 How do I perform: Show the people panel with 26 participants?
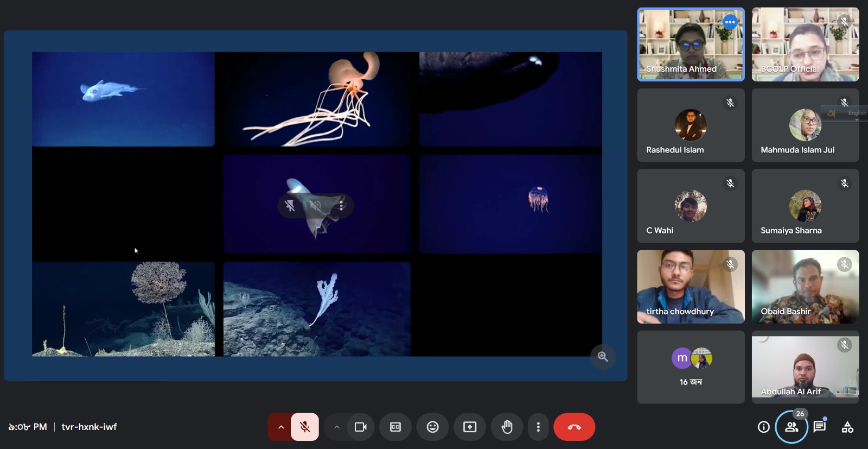click(x=792, y=427)
